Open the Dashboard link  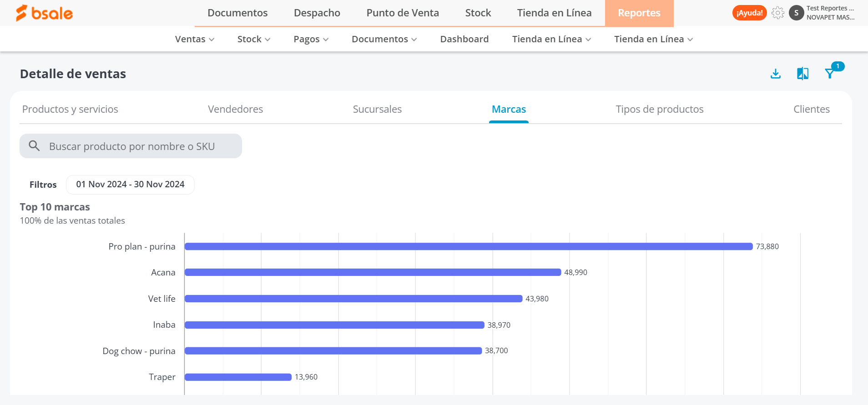coord(464,39)
